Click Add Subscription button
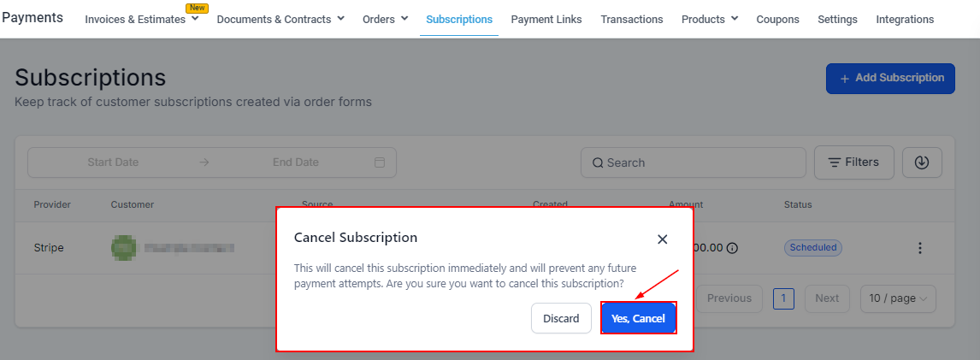 click(x=890, y=78)
